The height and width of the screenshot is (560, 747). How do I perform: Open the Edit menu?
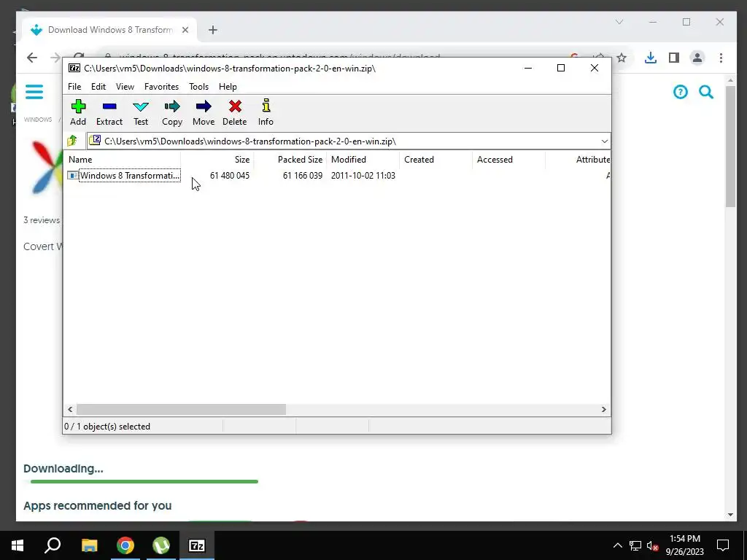tap(98, 87)
